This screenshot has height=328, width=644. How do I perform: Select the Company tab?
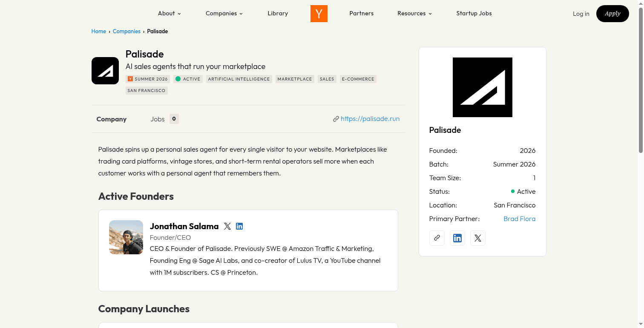click(x=112, y=119)
